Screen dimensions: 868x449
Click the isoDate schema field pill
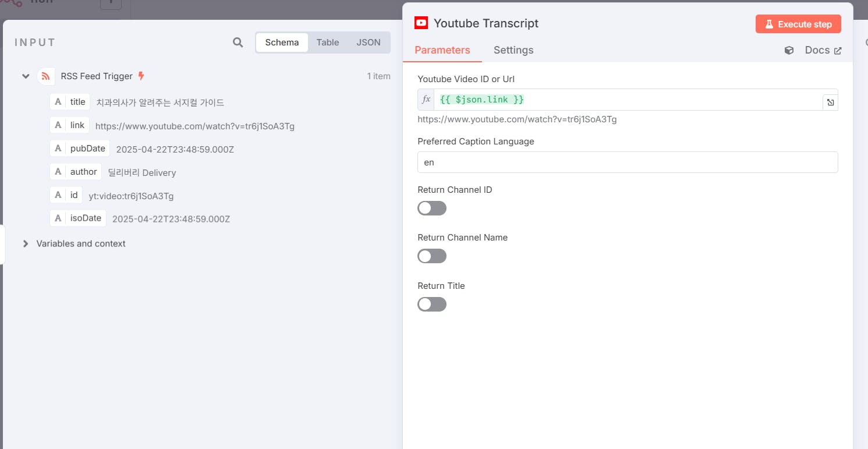(78, 218)
